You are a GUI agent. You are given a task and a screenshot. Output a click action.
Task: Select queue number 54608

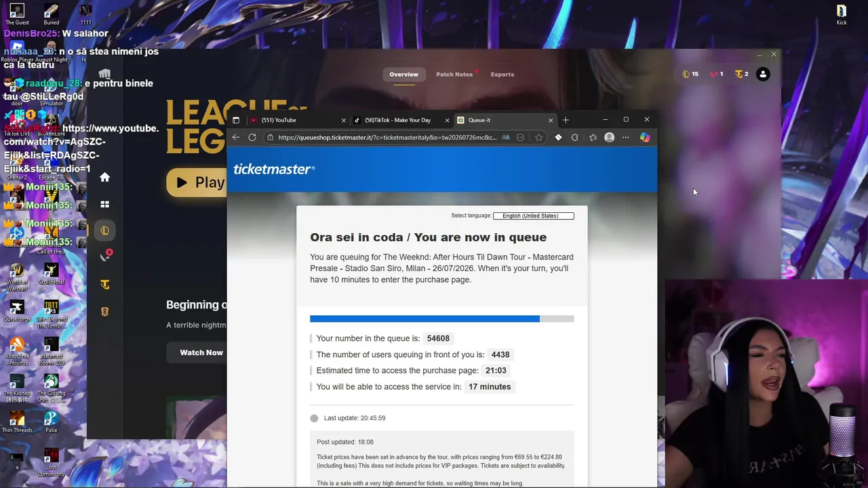pos(438,338)
